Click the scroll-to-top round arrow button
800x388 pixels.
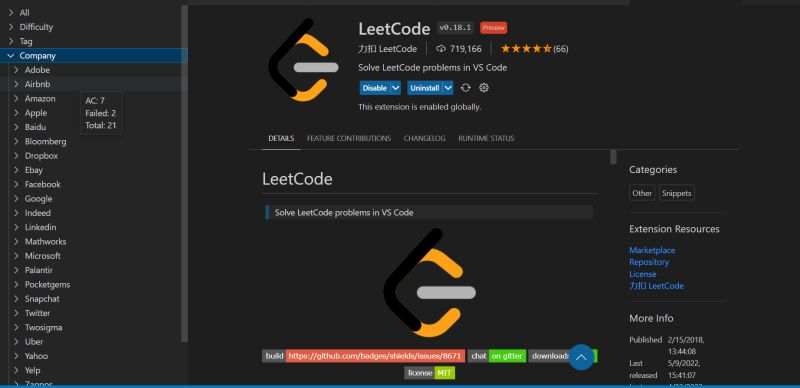[x=581, y=357]
